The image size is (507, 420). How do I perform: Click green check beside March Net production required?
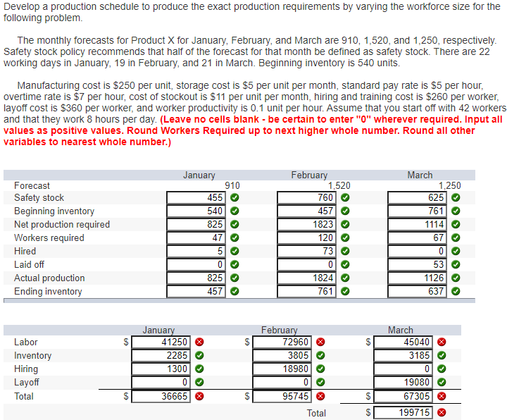pyautogui.click(x=456, y=224)
